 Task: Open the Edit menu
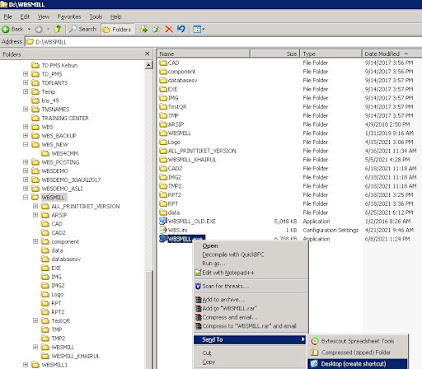tap(25, 17)
